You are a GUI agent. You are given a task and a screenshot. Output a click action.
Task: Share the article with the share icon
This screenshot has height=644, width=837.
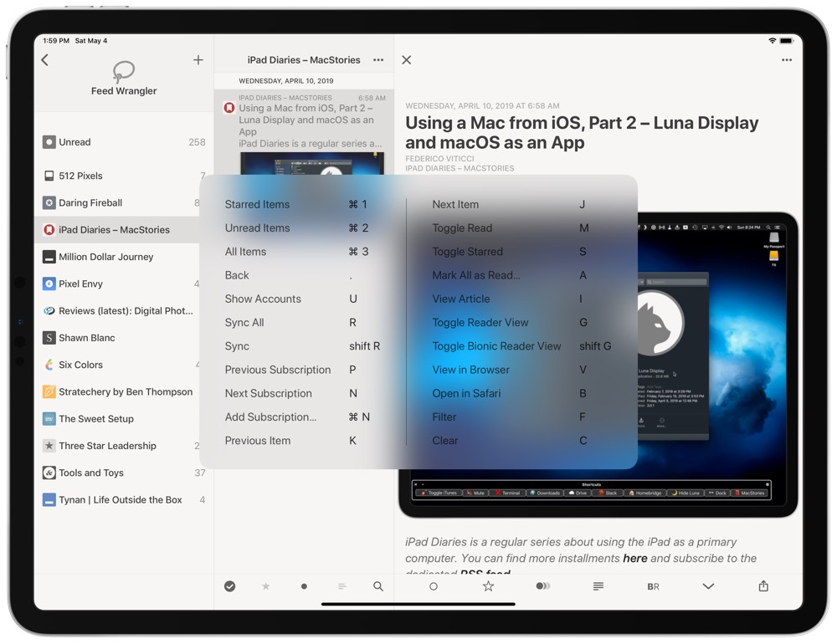click(x=763, y=585)
